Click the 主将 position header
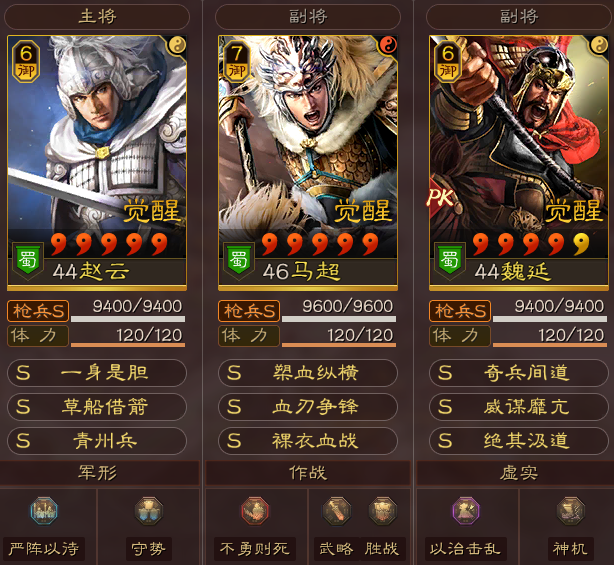This screenshot has height=565, width=614. (x=97, y=17)
